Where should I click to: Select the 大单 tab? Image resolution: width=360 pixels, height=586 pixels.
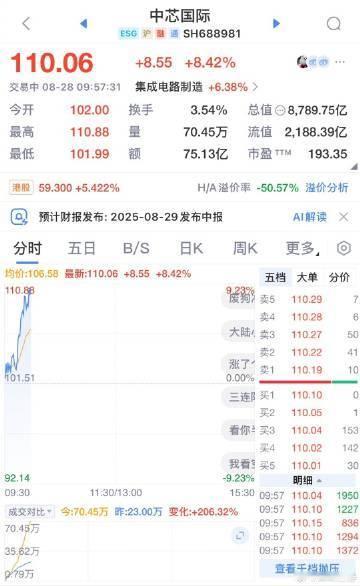click(x=307, y=277)
